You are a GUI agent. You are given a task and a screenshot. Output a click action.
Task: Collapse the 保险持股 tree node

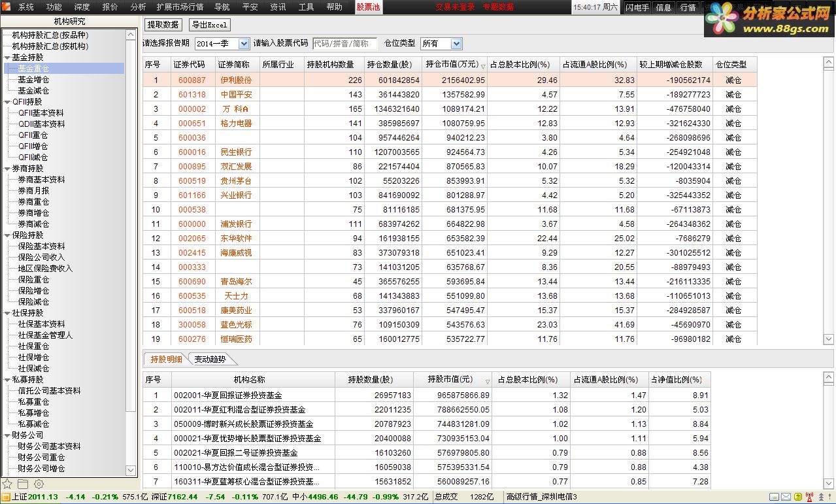point(7,235)
